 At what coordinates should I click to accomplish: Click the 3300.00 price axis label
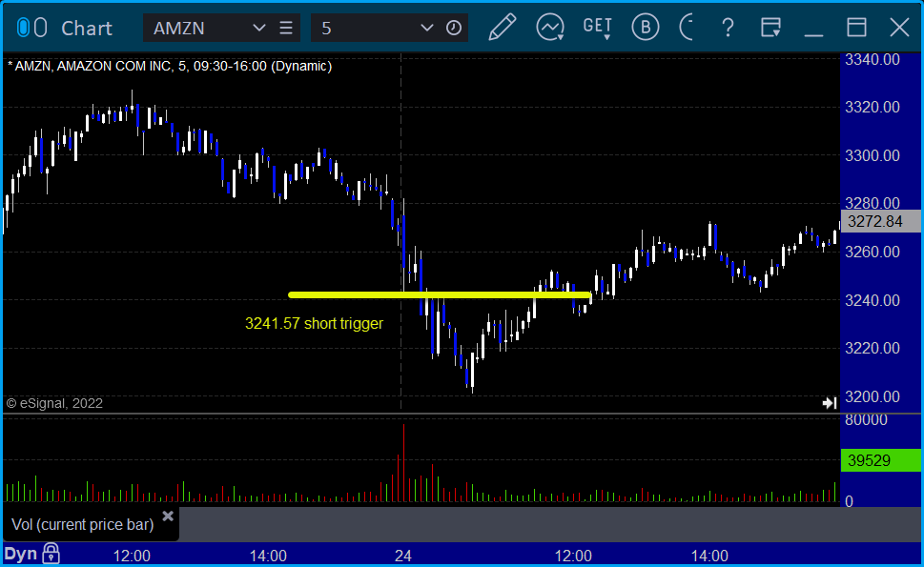pyautogui.click(x=873, y=155)
